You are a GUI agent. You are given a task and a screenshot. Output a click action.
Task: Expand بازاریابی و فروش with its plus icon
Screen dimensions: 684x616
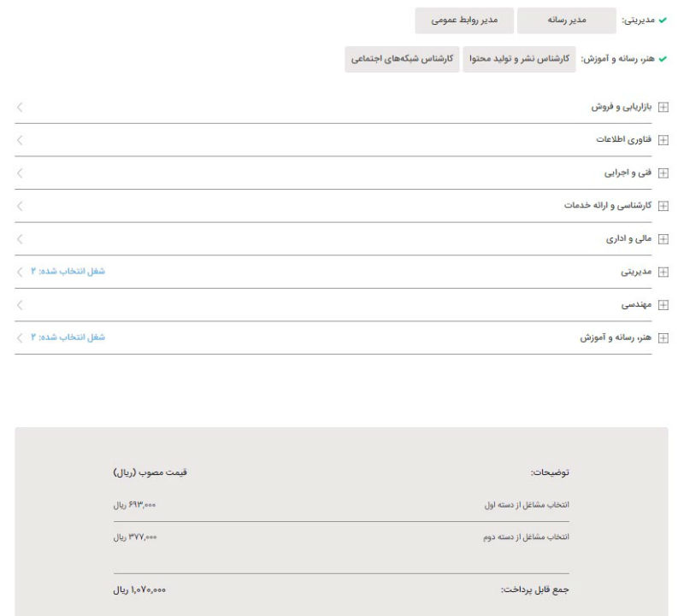click(x=663, y=108)
